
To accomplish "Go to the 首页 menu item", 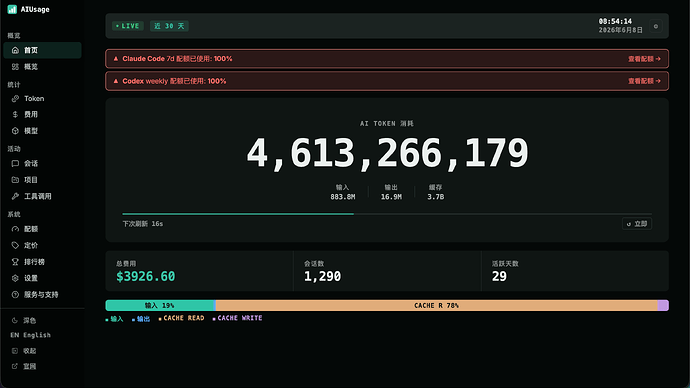I will (42, 50).
